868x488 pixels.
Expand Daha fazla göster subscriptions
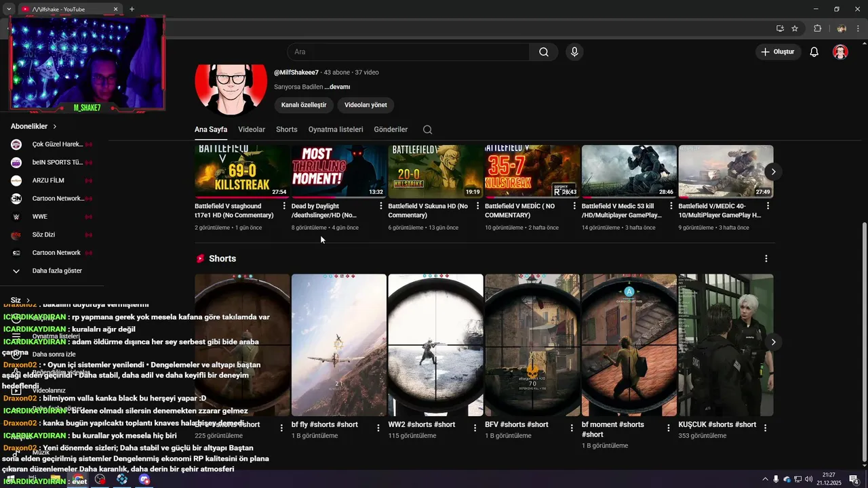pyautogui.click(x=52, y=271)
